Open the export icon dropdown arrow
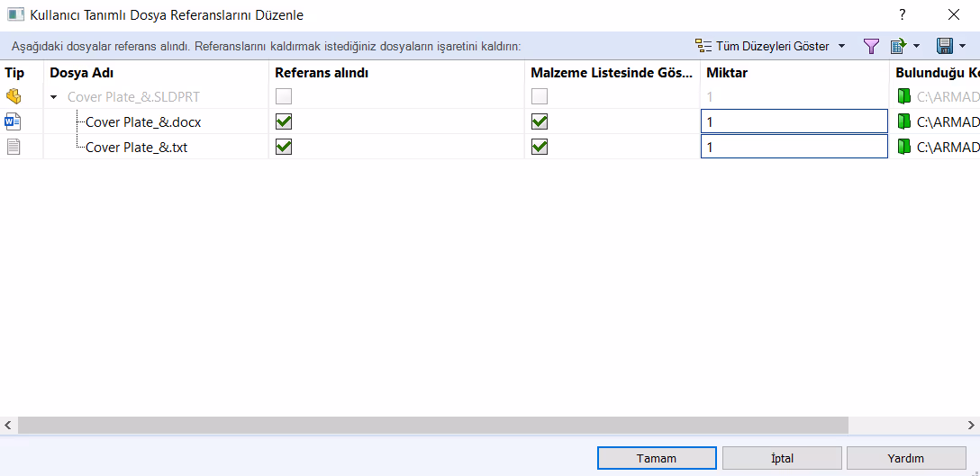This screenshot has height=476, width=980. tap(916, 46)
